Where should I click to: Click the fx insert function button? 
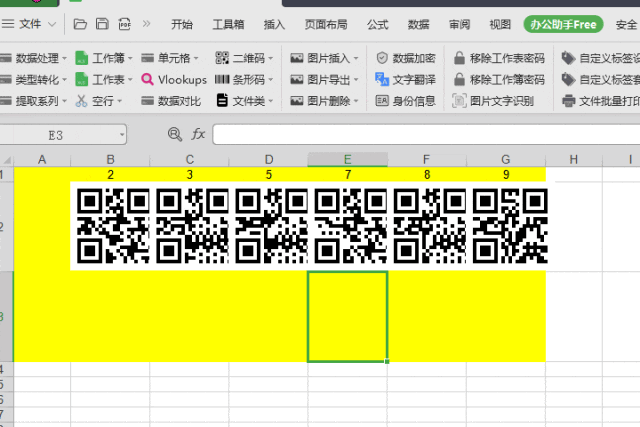tap(198, 134)
